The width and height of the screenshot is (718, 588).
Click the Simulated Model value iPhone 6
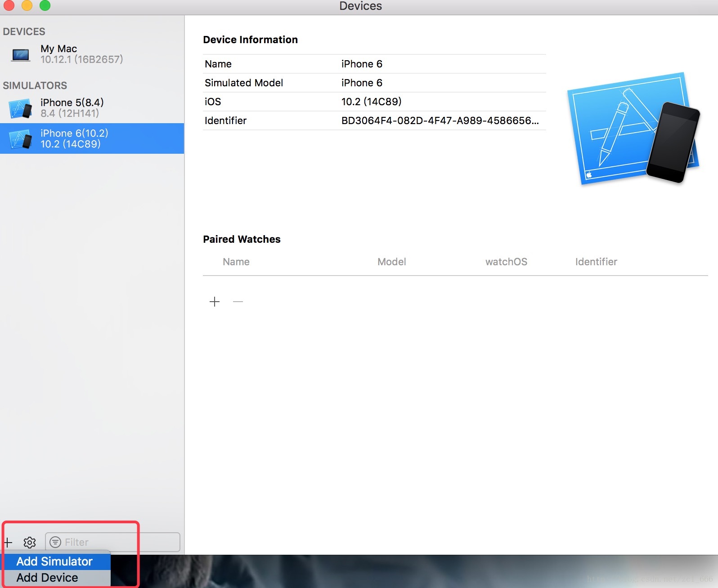tap(362, 83)
